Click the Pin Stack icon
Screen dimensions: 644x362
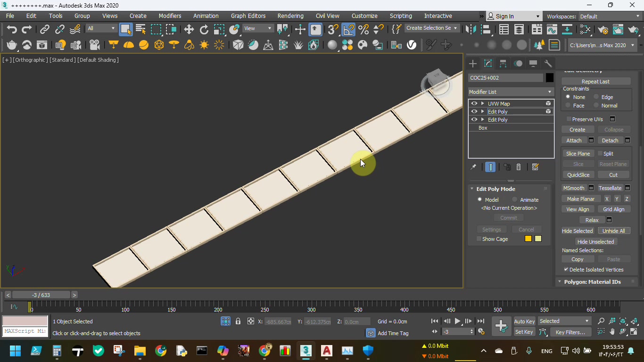pos(473,167)
